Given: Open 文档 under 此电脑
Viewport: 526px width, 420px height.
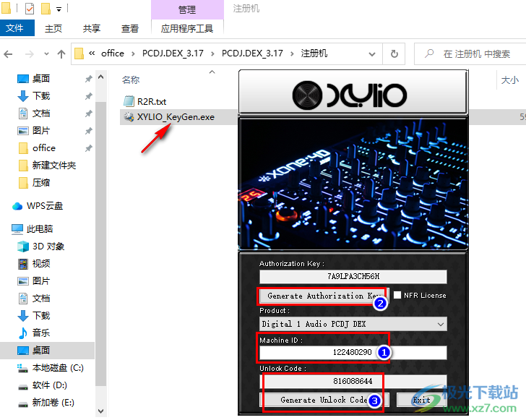Looking at the screenshot, I should click(41, 299).
